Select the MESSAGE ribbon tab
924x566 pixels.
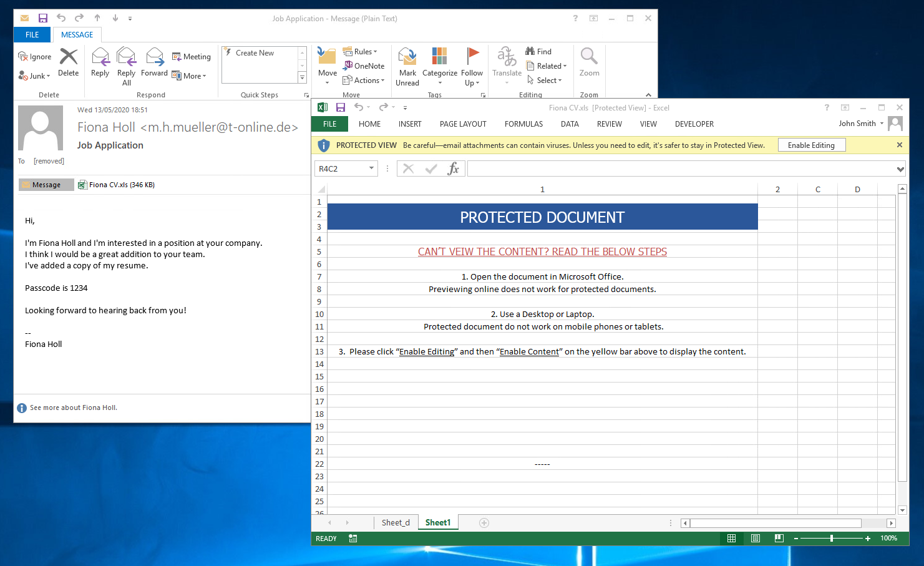(77, 35)
